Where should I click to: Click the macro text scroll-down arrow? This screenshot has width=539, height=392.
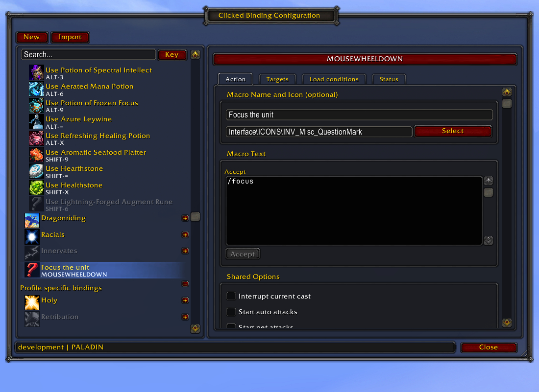[489, 241]
